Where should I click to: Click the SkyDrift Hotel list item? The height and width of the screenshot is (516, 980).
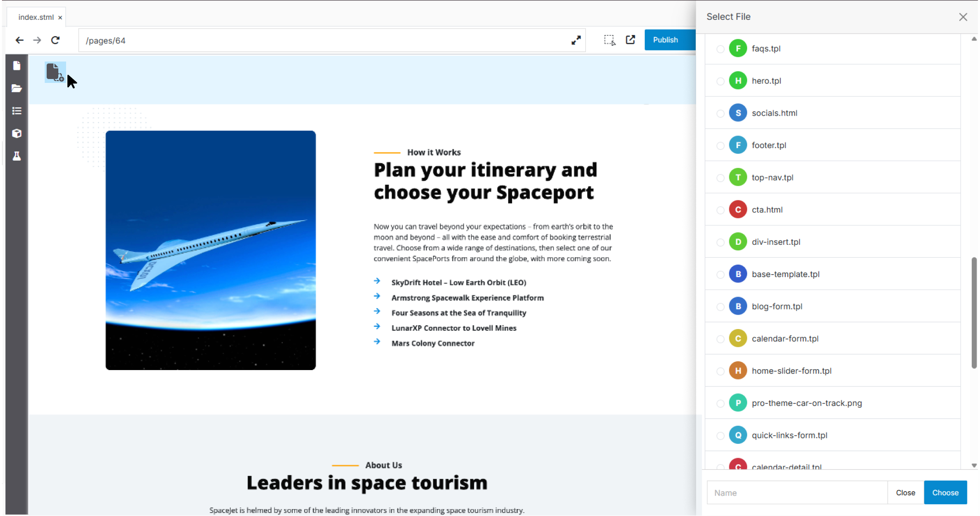coord(459,282)
